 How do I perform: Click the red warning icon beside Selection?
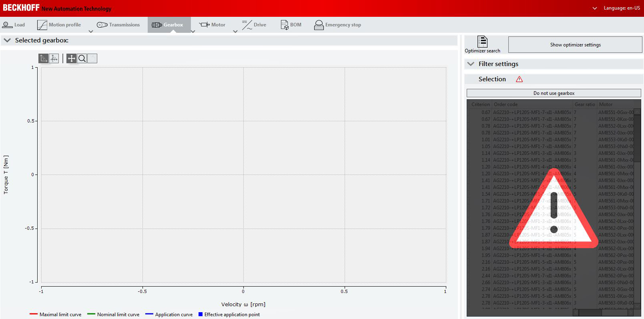[x=519, y=79]
